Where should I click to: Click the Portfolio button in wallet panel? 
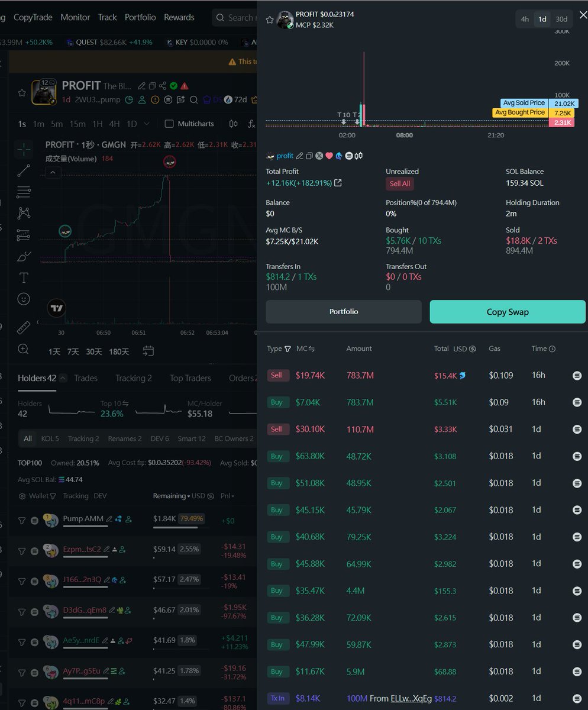pos(344,312)
